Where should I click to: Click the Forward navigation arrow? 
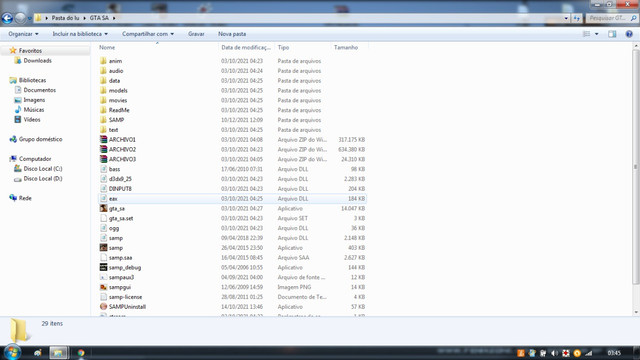coord(20,18)
